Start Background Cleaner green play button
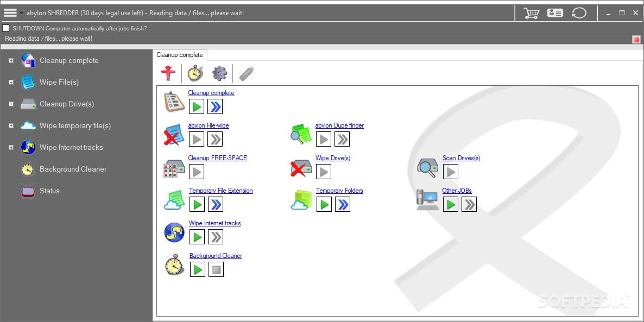Screen dimensions: 644x322 198,269
